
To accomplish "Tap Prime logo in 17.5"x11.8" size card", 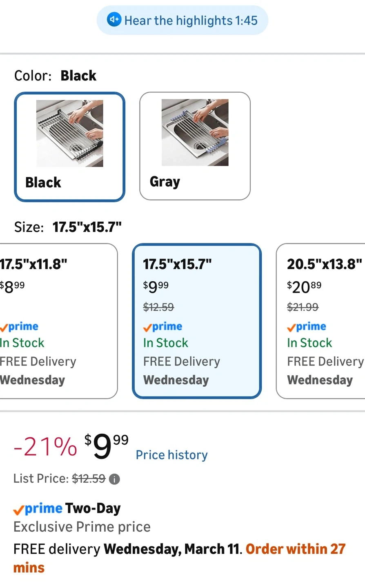I will tap(19, 327).
